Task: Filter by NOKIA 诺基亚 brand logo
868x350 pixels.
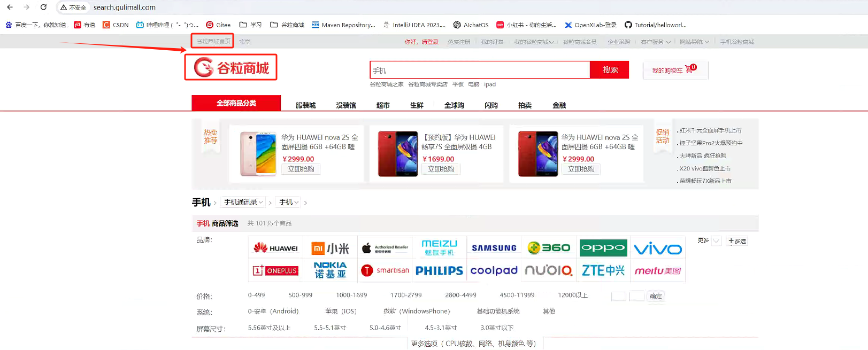Action: (331, 270)
